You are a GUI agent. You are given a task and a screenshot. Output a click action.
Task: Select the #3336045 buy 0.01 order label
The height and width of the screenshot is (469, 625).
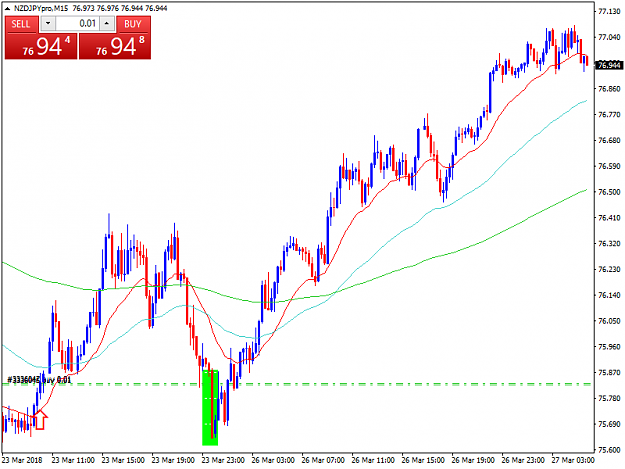tap(39, 380)
